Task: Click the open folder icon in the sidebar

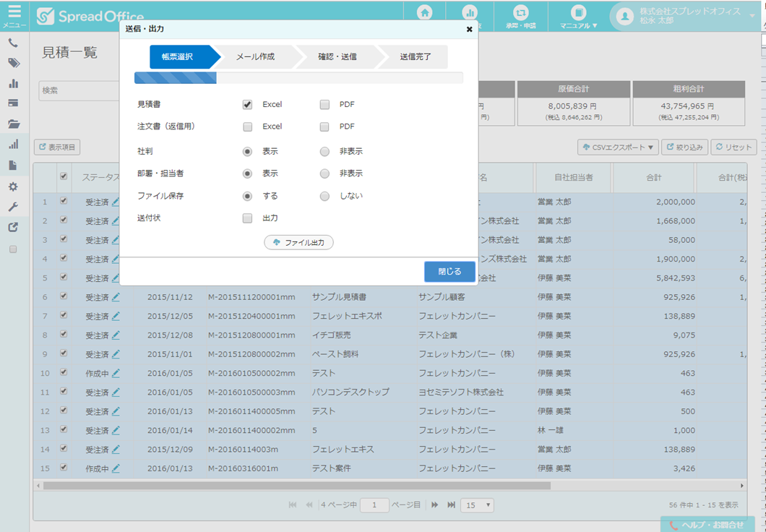Action: pyautogui.click(x=14, y=124)
